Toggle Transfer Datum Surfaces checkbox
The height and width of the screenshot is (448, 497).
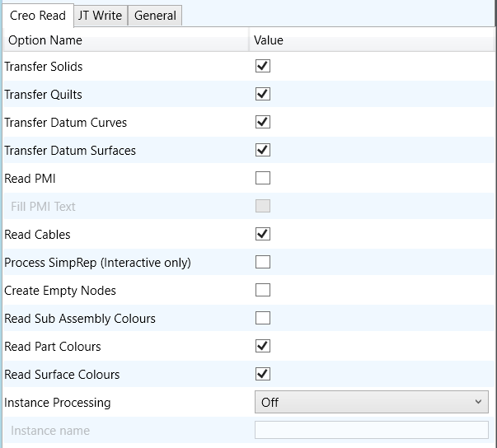pos(263,150)
